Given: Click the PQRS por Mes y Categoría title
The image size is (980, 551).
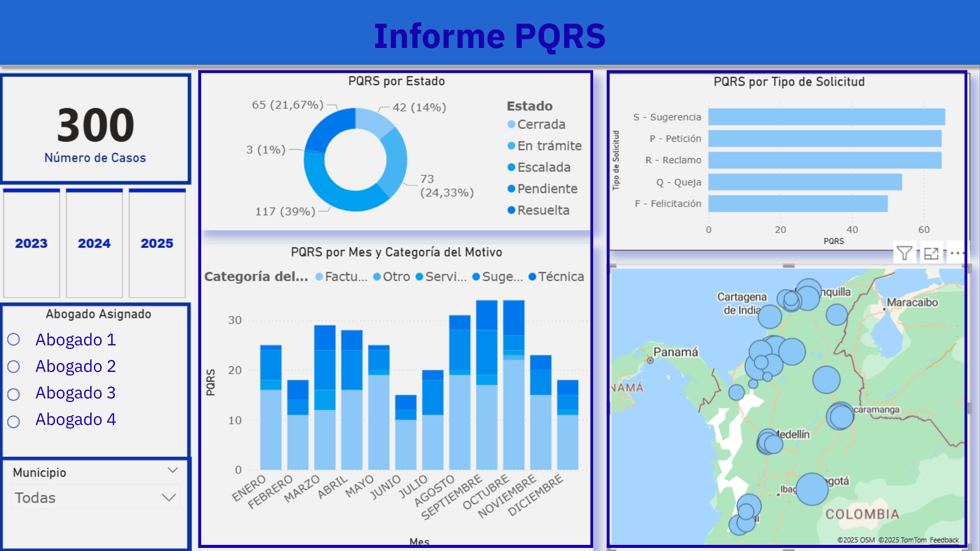Looking at the screenshot, I should 397,252.
